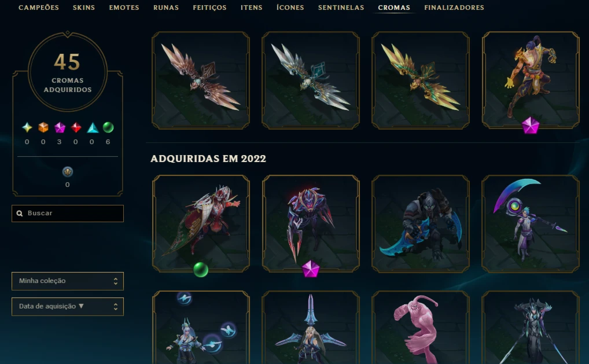Switch to the Skins tab
The height and width of the screenshot is (364, 589).
[x=84, y=8]
